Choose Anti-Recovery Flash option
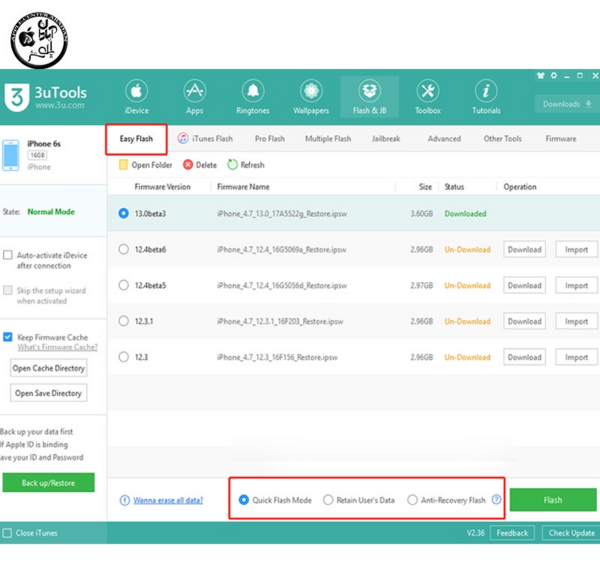This screenshot has width=600, height=574. click(412, 500)
